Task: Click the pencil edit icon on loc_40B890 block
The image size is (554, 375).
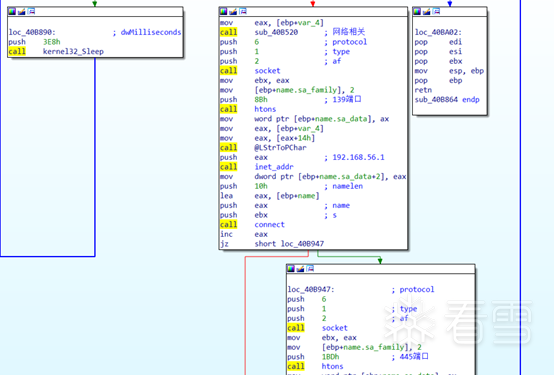Action: click(x=22, y=11)
